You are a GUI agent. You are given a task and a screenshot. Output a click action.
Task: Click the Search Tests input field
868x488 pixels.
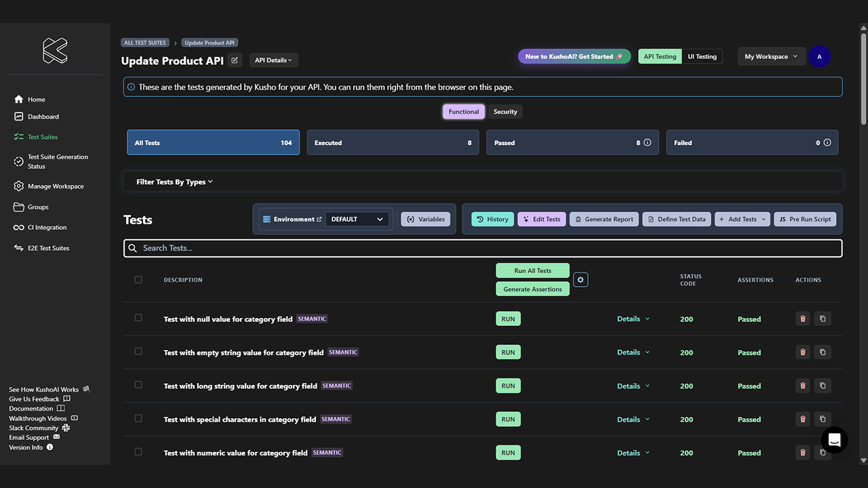(x=483, y=248)
